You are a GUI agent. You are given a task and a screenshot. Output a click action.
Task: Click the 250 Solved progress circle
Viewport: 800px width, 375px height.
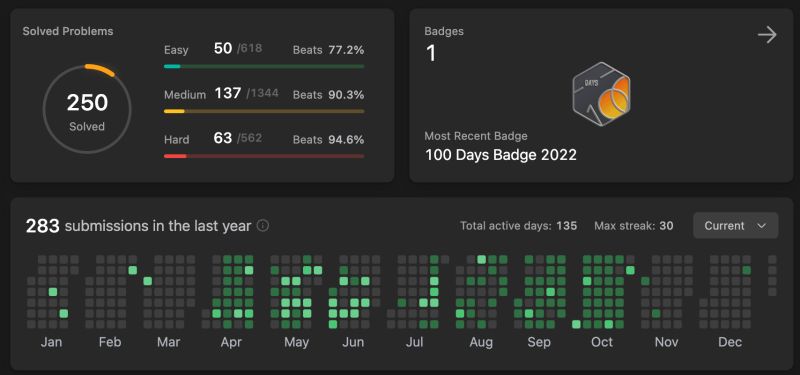[x=87, y=109]
